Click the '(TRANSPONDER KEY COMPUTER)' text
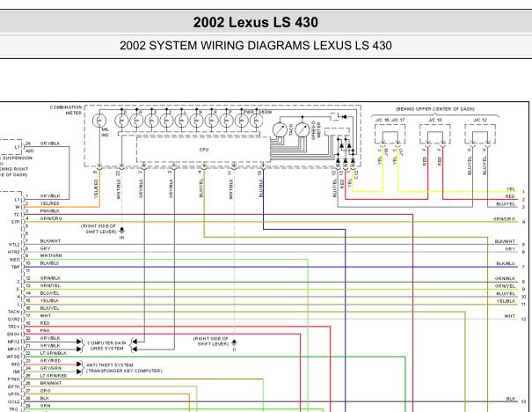The height and width of the screenshot is (412, 532). pyautogui.click(x=124, y=371)
